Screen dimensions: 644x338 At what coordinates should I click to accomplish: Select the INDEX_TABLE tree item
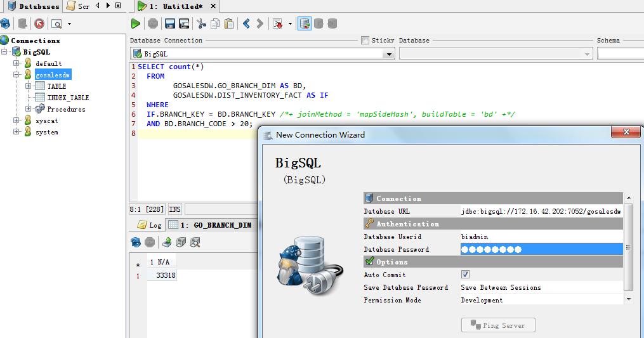click(68, 98)
